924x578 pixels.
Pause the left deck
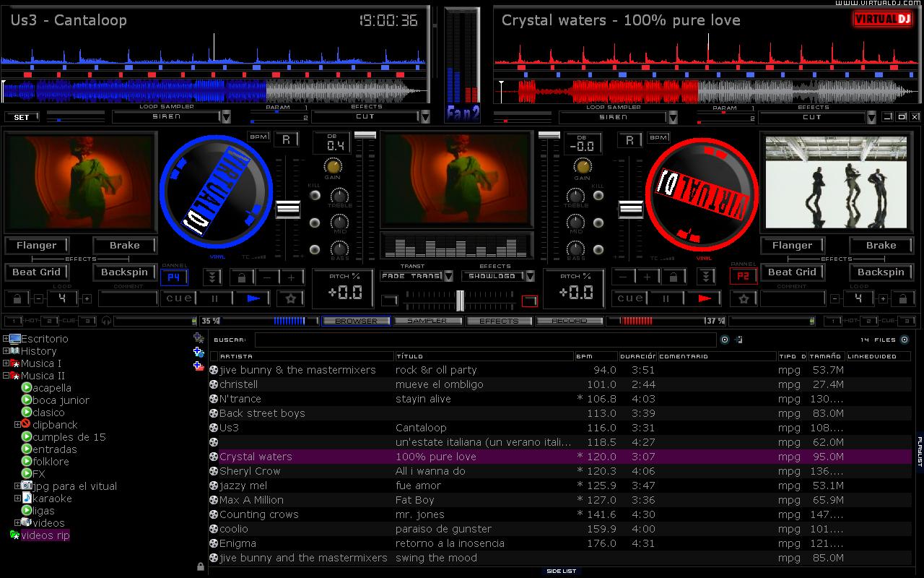tap(215, 298)
